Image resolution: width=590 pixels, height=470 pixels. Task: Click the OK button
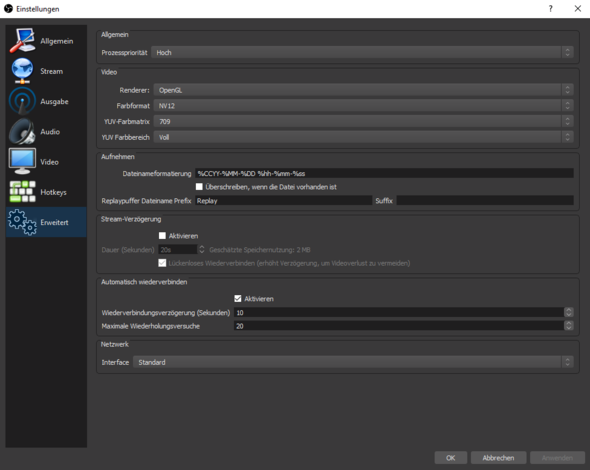pos(451,458)
